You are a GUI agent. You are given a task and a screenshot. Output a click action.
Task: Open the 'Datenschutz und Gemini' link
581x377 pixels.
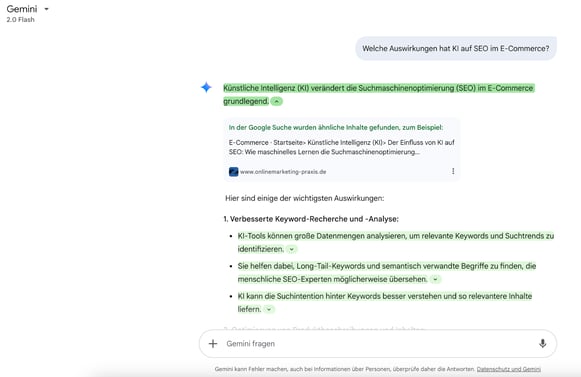pyautogui.click(x=509, y=369)
